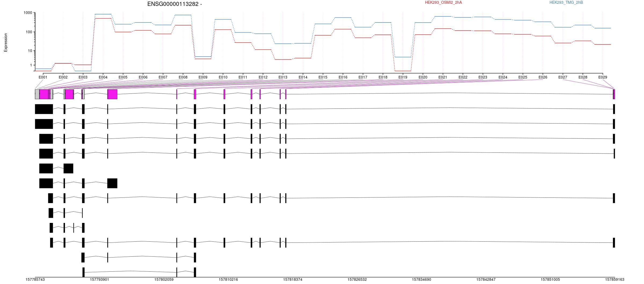Click the red expression line above E013

pos(283,59)
